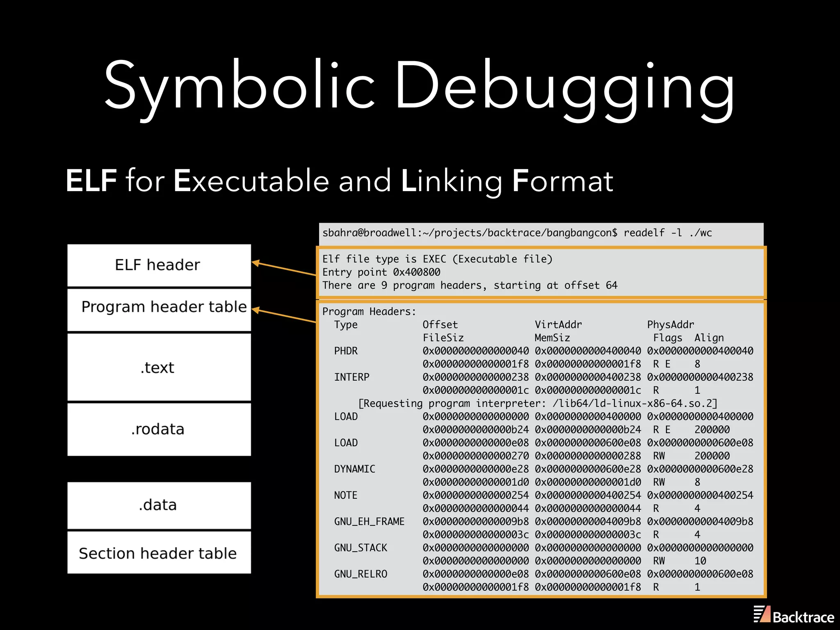Click 'Elf file type is EXEC' line

click(x=437, y=259)
